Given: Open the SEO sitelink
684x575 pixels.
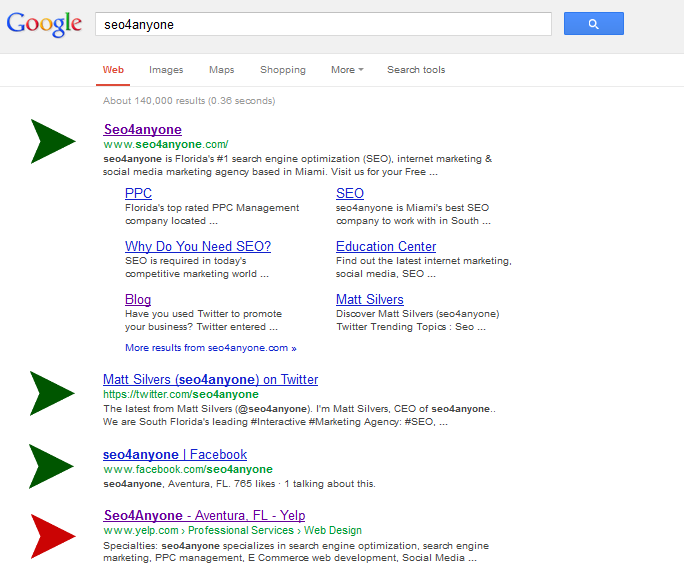Looking at the screenshot, I should click(350, 193).
